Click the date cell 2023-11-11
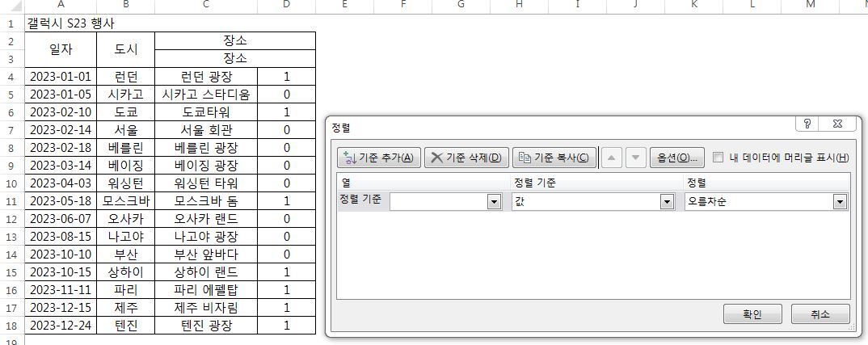Image resolution: width=868 pixels, height=345 pixels. pyautogui.click(x=61, y=289)
